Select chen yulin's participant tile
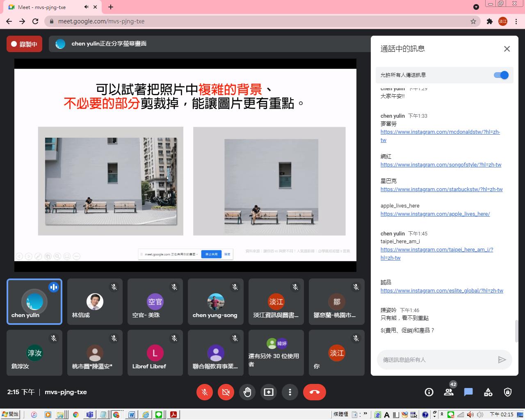 point(34,301)
